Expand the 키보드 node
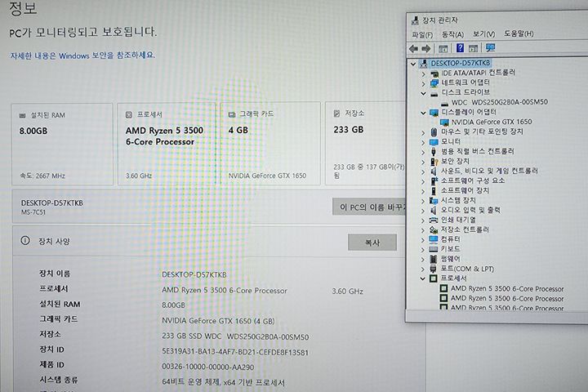The height and width of the screenshot is (392, 588). [x=423, y=249]
